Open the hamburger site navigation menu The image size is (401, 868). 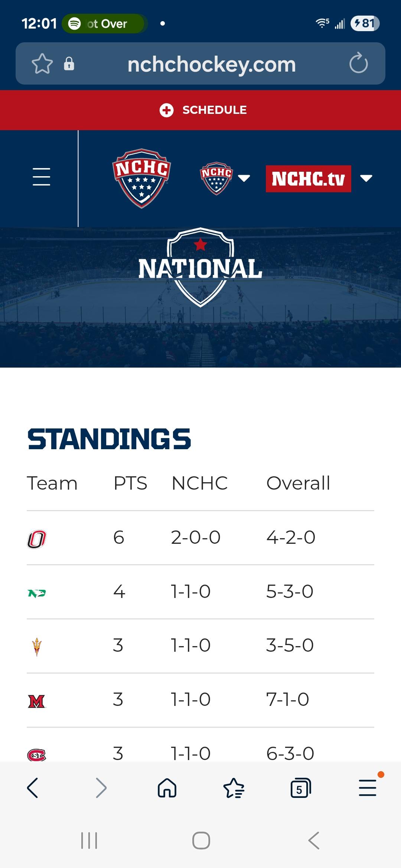coord(41,177)
